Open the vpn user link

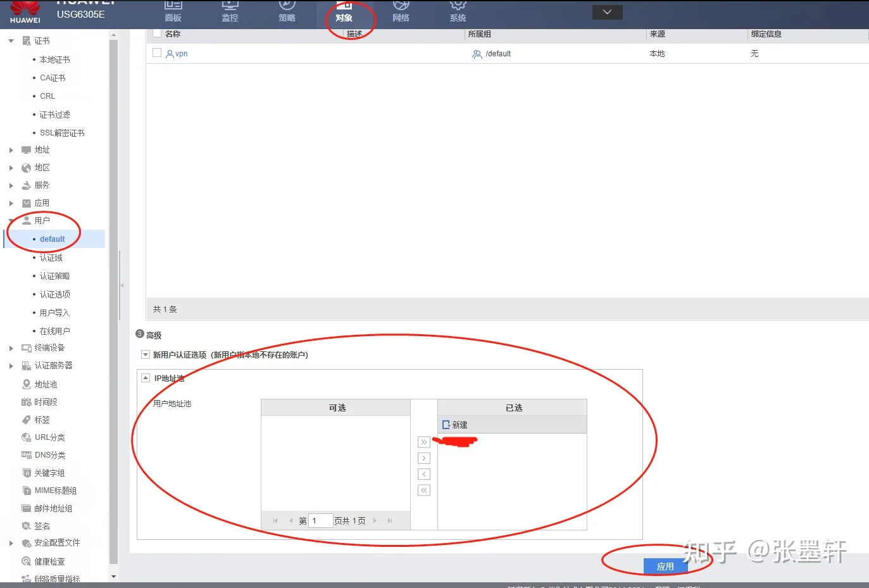click(182, 54)
